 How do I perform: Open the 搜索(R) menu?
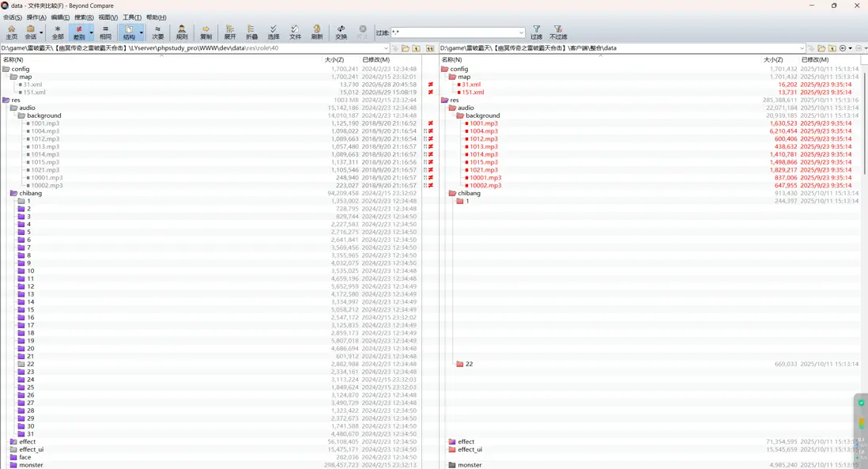tap(84, 17)
